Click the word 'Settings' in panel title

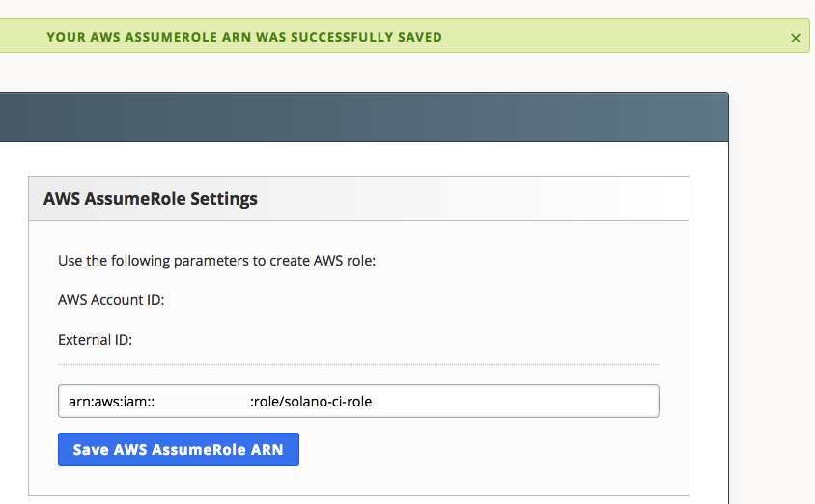(223, 199)
